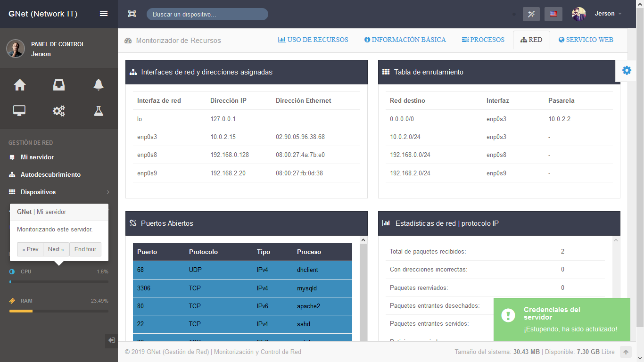Click the Next » tour button
Image resolution: width=644 pixels, height=362 pixels.
click(x=56, y=249)
